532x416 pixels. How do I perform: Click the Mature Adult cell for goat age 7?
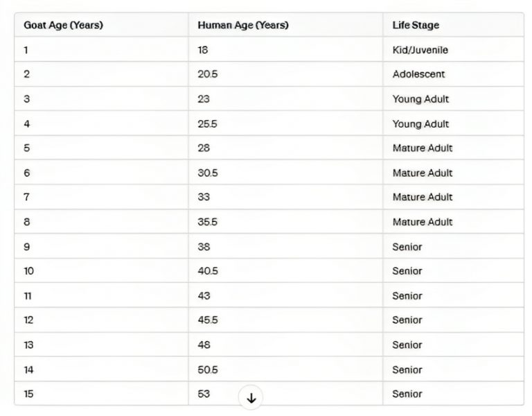(453, 197)
